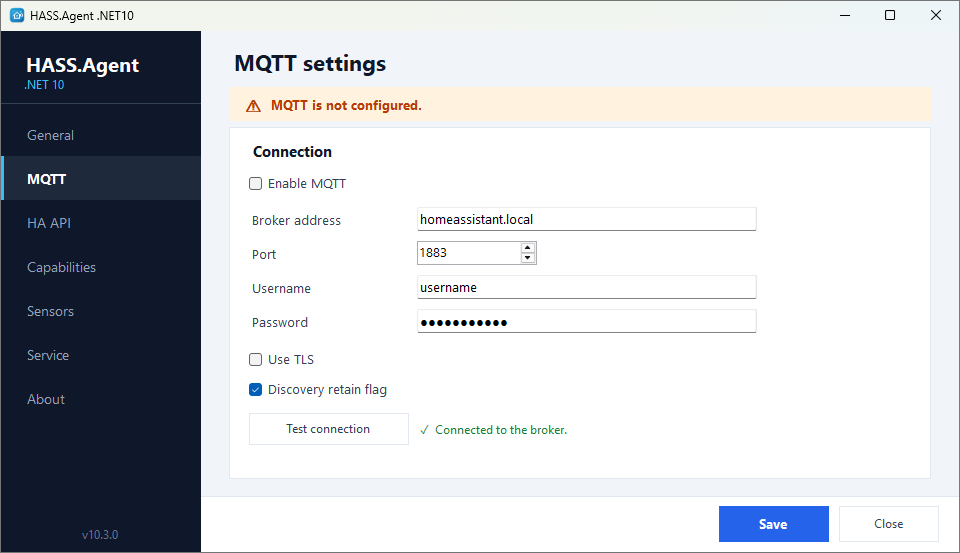
Task: Uncheck the Discovery retain flag checkbox
Action: [x=255, y=389]
